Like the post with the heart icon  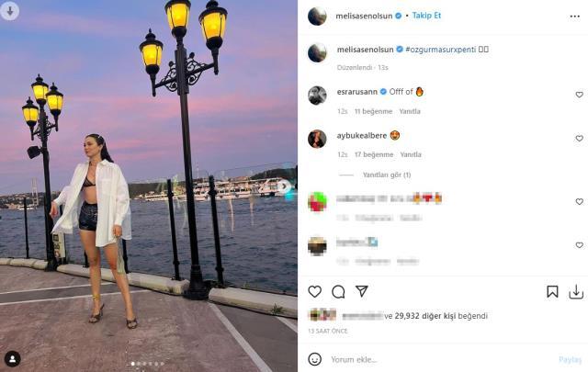click(314, 291)
